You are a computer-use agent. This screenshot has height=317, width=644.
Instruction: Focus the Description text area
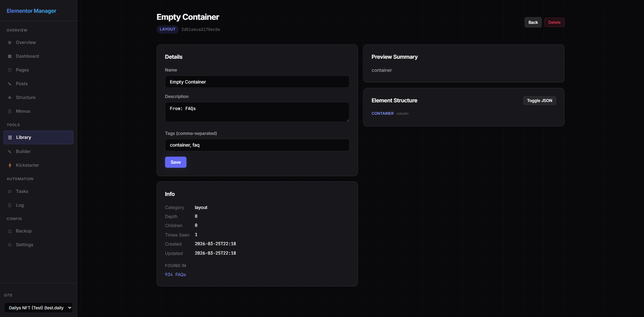pos(257,112)
